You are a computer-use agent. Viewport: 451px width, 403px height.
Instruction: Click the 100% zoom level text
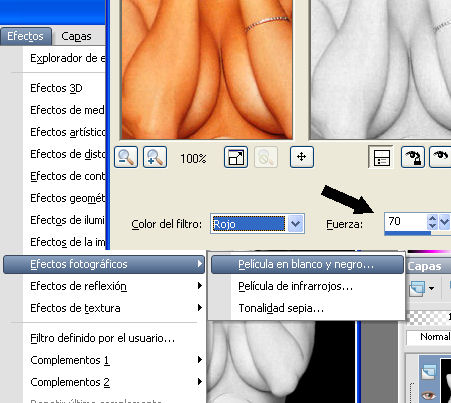pos(193,158)
